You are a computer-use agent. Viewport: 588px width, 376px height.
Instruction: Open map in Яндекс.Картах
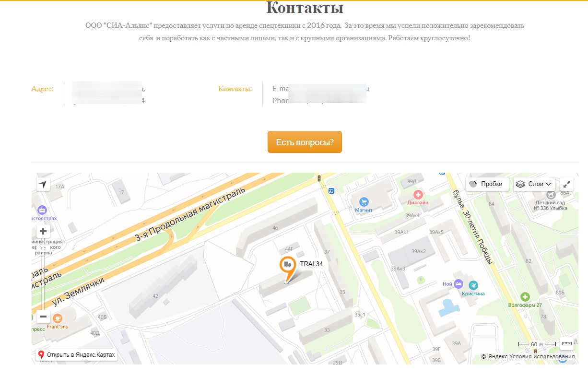coord(76,355)
